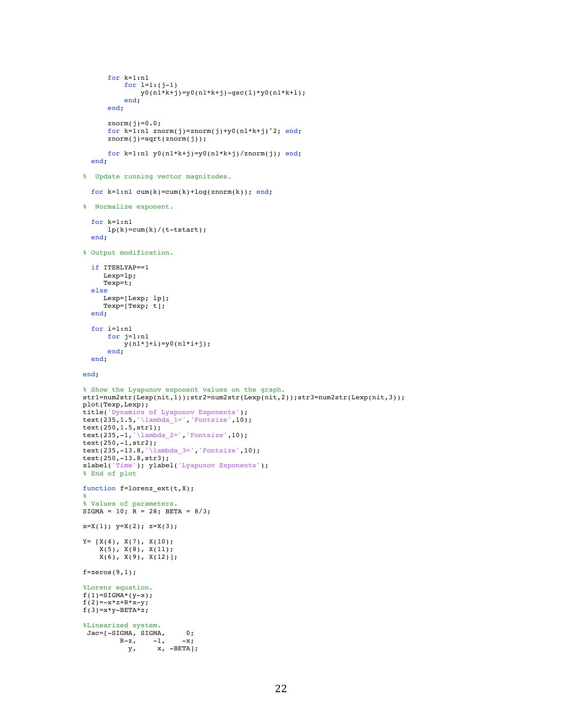The height and width of the screenshot is (728, 562).
Task: Click the line 'R-z, -1, -x;'
Action: point(157,641)
